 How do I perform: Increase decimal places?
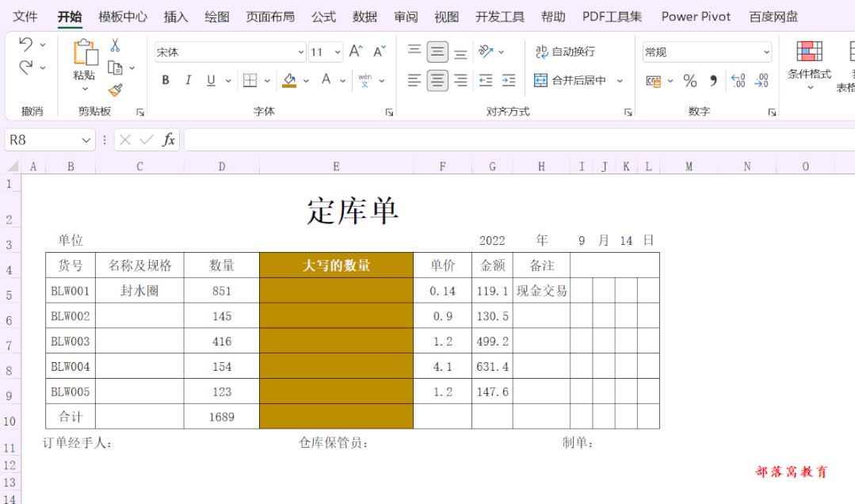[739, 81]
